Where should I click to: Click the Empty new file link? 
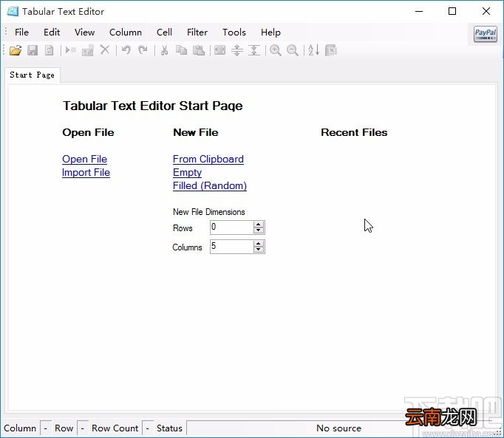click(187, 173)
